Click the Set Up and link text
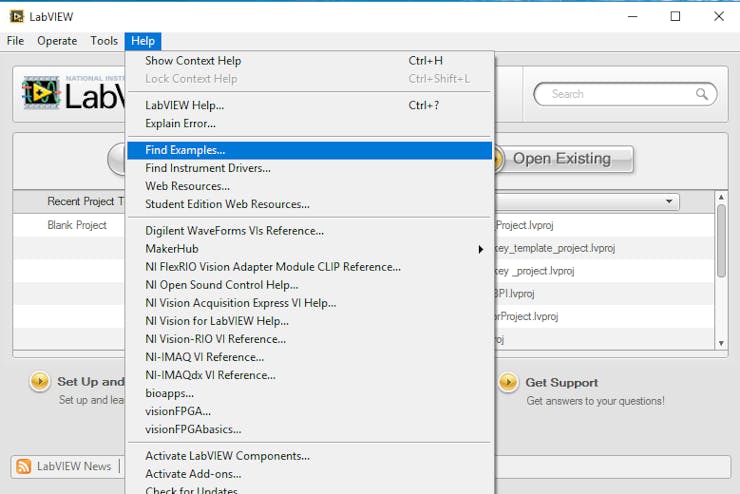This screenshot has height=494, width=740. pos(91,381)
